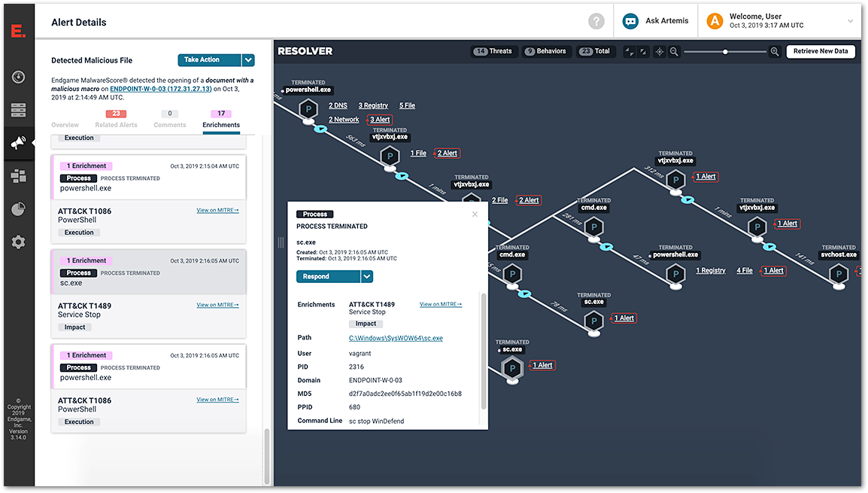Screen dimensions: 868x493
Task: Click the integrations blocks icon in sidebar
Action: pyautogui.click(x=18, y=175)
